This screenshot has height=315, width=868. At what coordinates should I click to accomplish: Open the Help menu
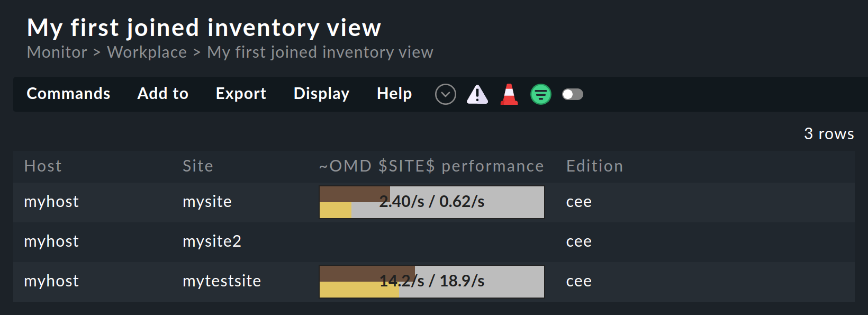pos(394,94)
